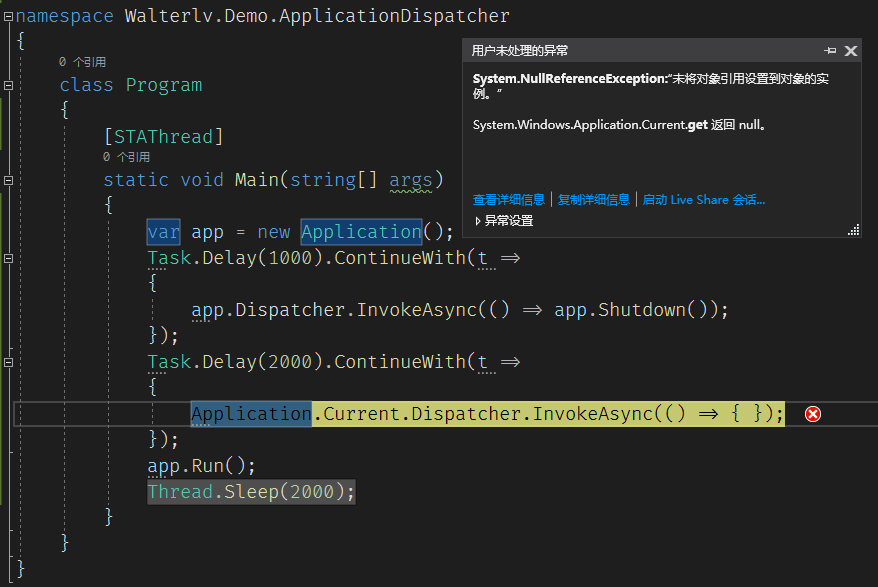Screen dimensions: 878x587
Task: Collapse the namespace Walterlv.Demo block
Action: click(x=8, y=17)
